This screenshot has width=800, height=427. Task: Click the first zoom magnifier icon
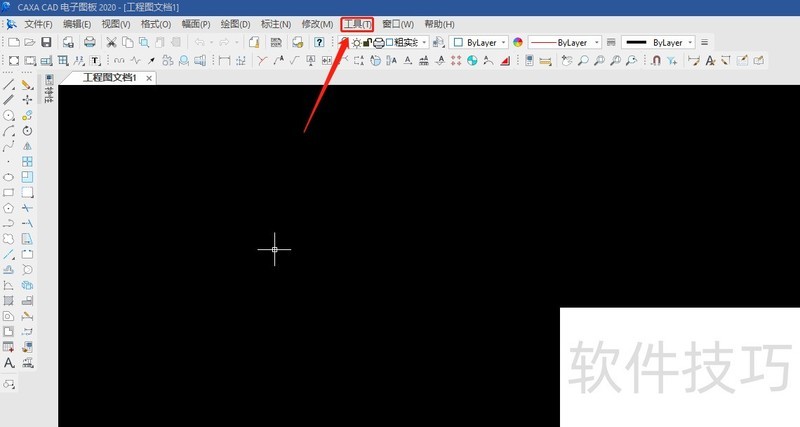[583, 61]
